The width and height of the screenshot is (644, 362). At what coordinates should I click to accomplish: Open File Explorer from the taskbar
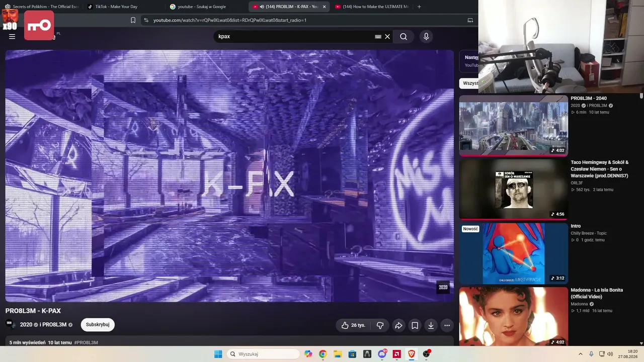tap(338, 354)
